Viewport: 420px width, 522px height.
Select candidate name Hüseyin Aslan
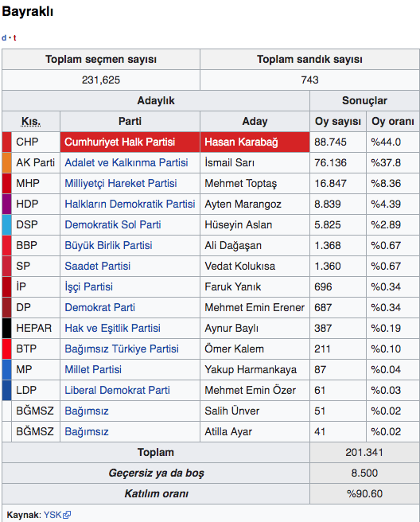point(239,224)
